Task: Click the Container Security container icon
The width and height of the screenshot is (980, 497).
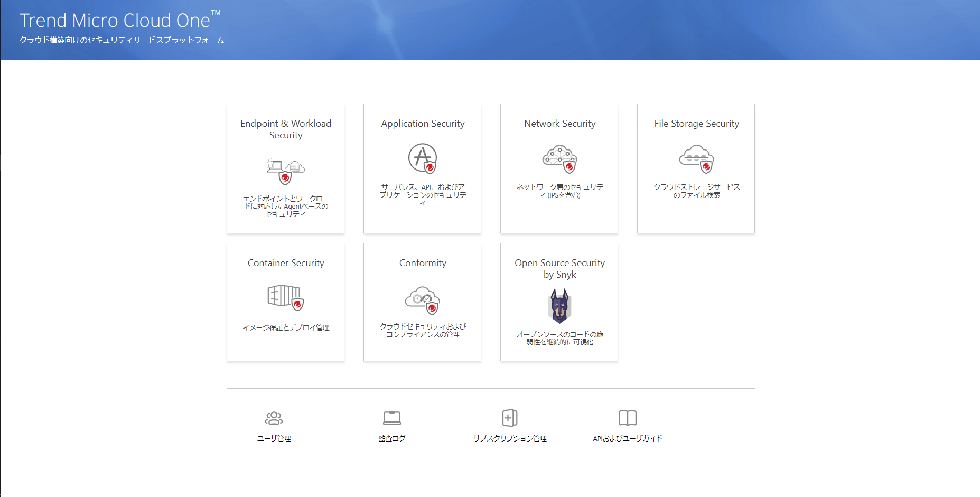Action: pos(285,298)
